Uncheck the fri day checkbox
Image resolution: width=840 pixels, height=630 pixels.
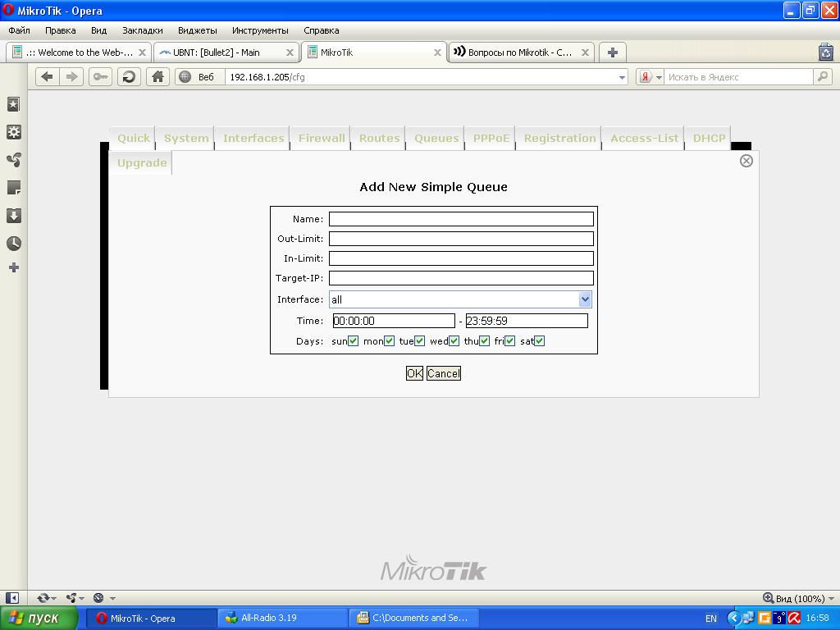tap(510, 340)
